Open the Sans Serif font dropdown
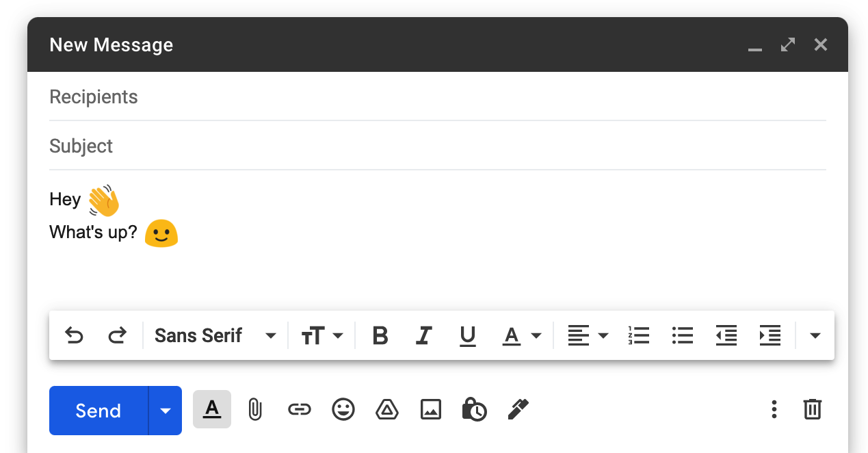The width and height of the screenshot is (868, 453). tap(215, 335)
